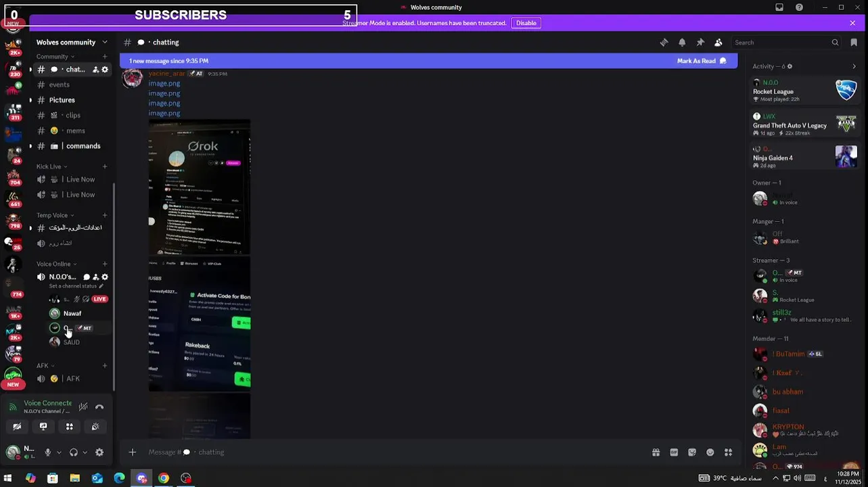Edit chatting channel settings gear
The width and height of the screenshot is (868, 487).
pos(105,70)
